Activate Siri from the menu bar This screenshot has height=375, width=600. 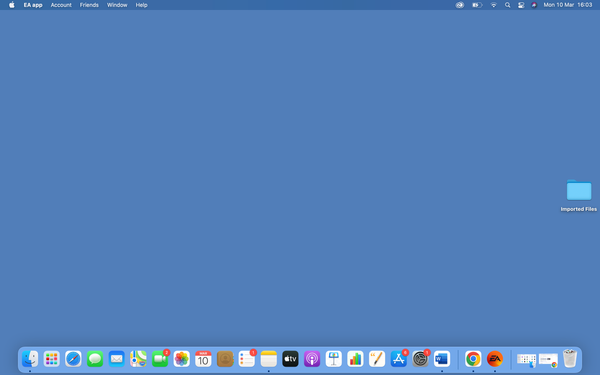tap(534, 5)
